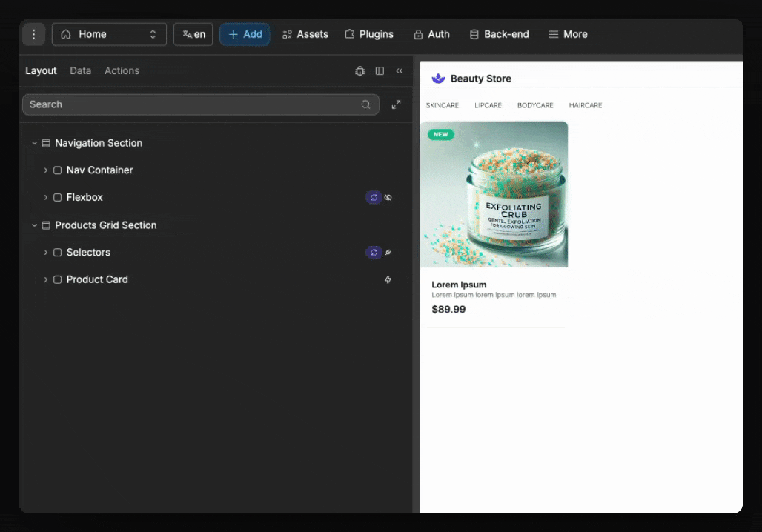Click the plug icon on Selectors row

pos(388,253)
